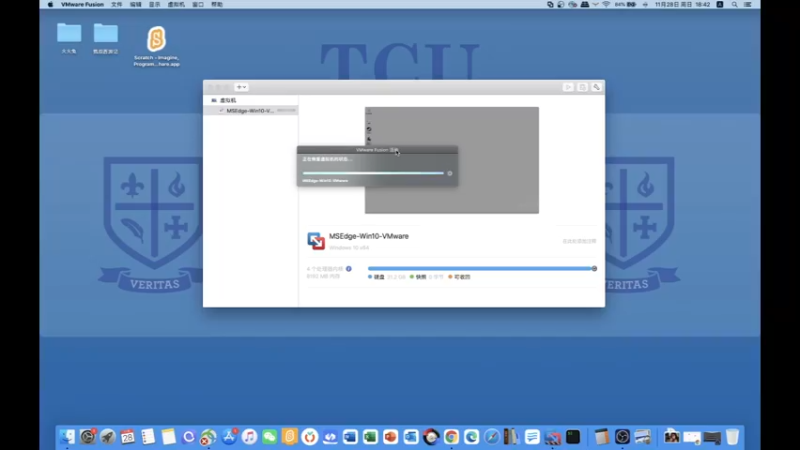Open Notification Center icon in menu bar
The width and height of the screenshot is (800, 450).
click(x=748, y=4)
